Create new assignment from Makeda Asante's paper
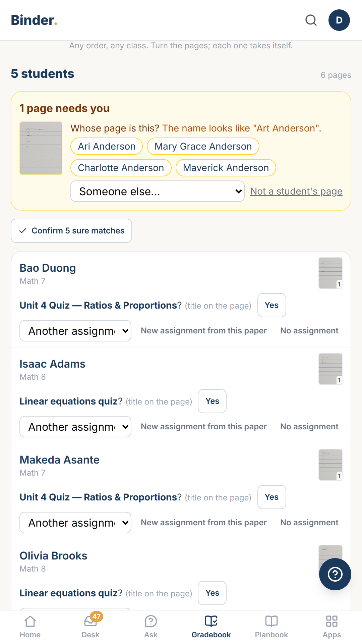This screenshot has height=644, width=362. [204, 523]
